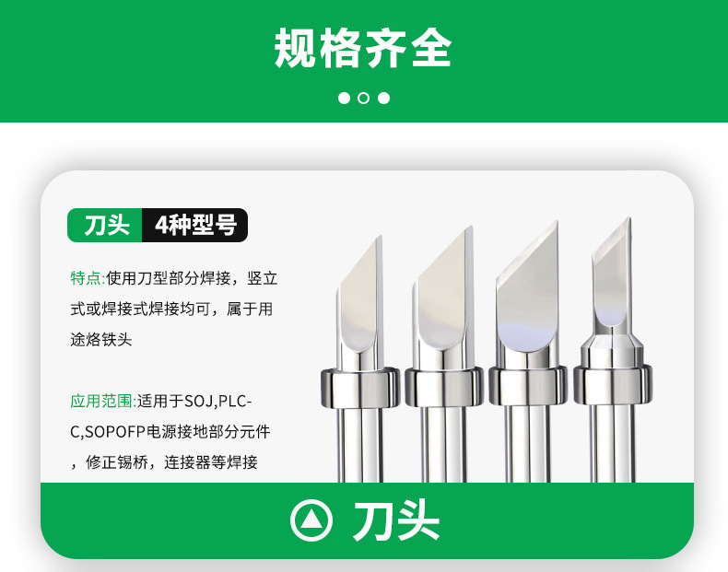Viewport: 728px width, 572px height.
Task: Click the third, widest knife tip image
Action: (528, 351)
